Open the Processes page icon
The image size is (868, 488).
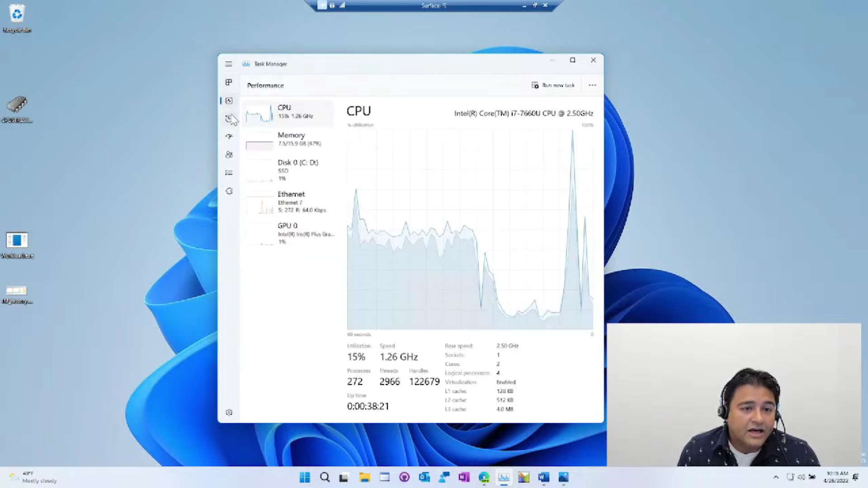(229, 82)
